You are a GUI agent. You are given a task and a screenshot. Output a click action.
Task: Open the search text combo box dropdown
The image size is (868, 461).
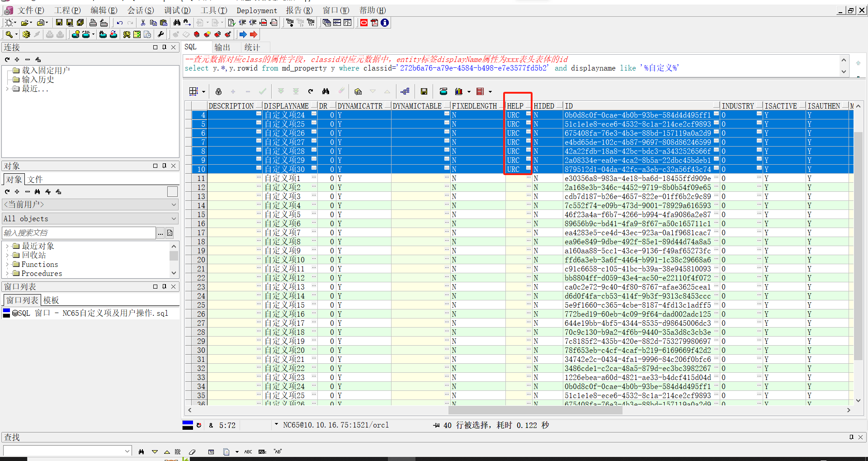(x=127, y=451)
